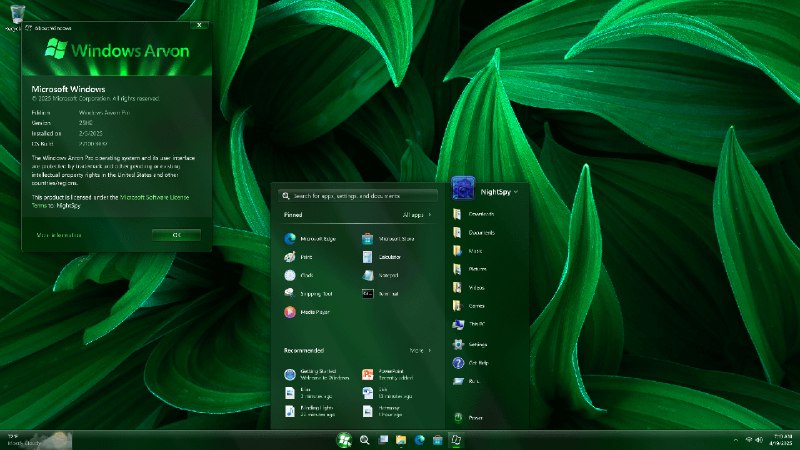The height and width of the screenshot is (450, 800).
Task: Open the Videos folder in Start menu
Action: 468,288
